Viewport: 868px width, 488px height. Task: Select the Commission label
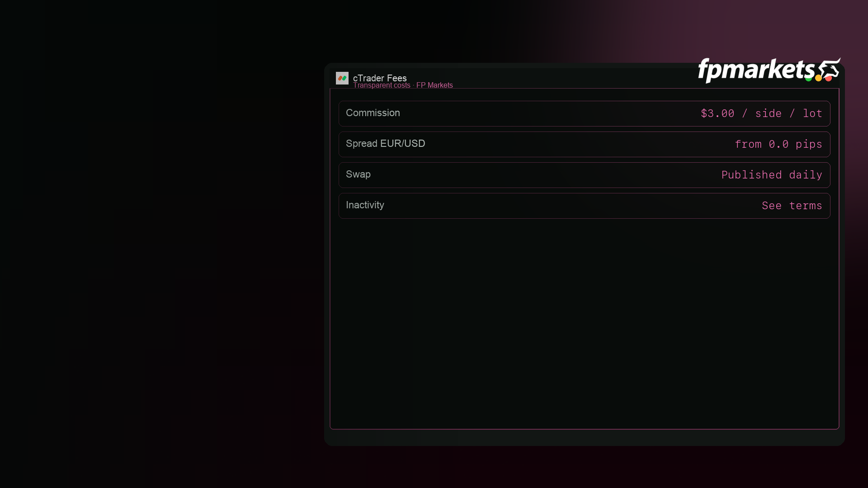tap(373, 113)
